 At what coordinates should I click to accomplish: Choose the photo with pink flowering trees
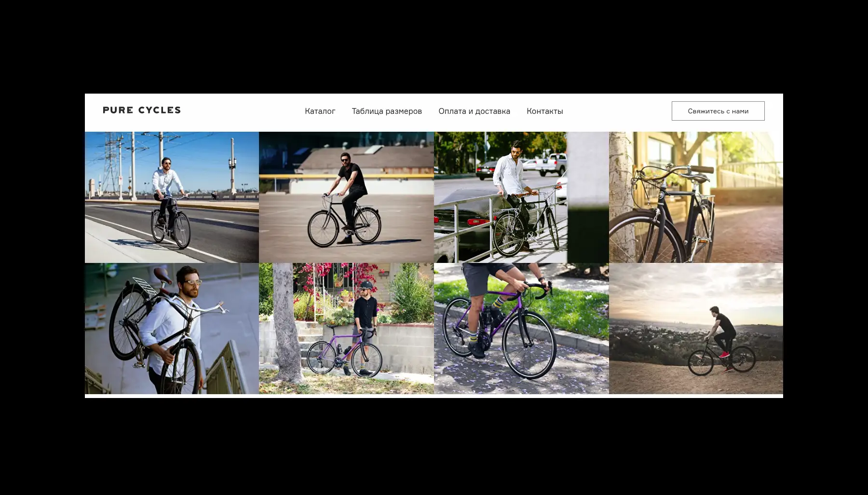coord(346,329)
